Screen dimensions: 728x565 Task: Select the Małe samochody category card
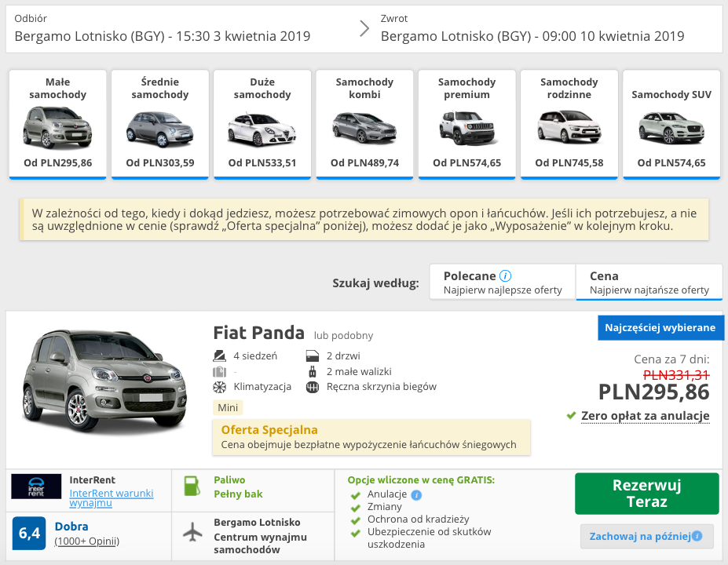pyautogui.click(x=57, y=124)
